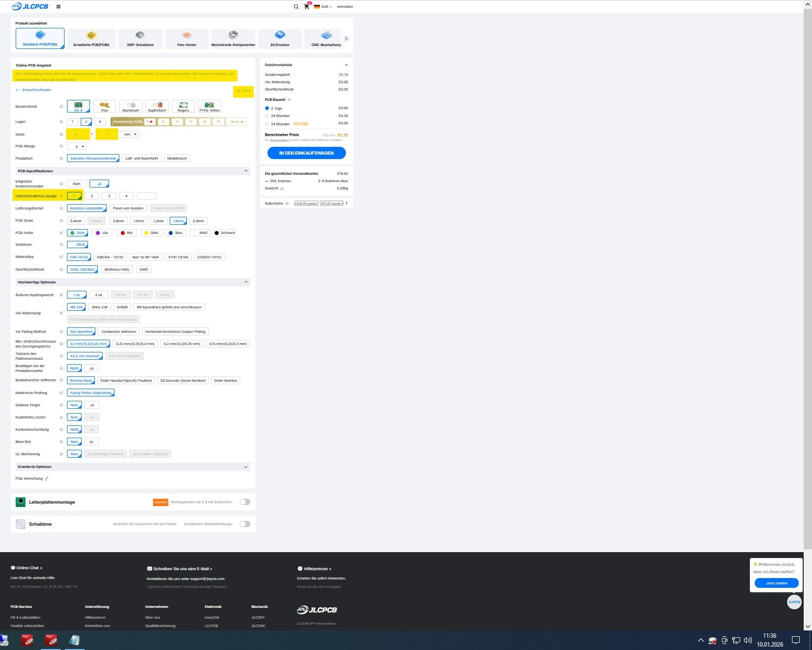Choose Rogers base material icon
This screenshot has width=812, height=650.
coord(183,106)
